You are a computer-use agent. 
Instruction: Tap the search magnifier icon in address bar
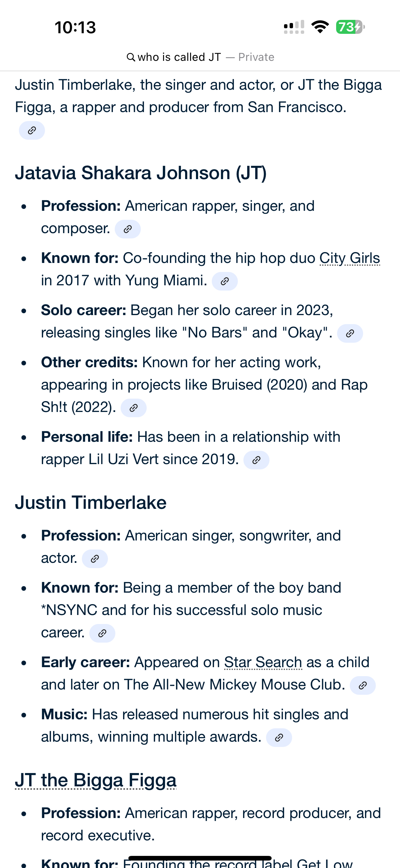coord(131,57)
